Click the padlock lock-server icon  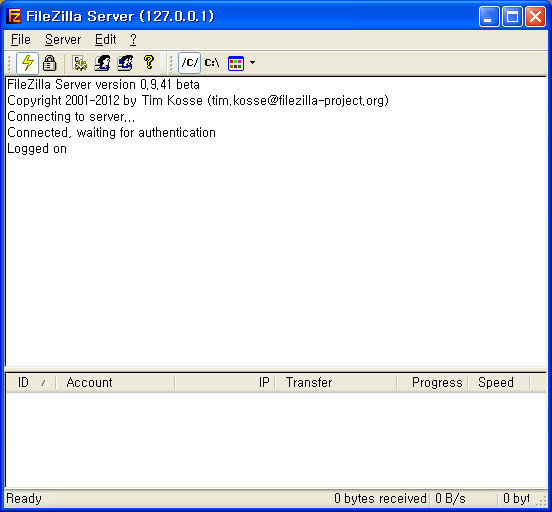pyautogui.click(x=49, y=63)
